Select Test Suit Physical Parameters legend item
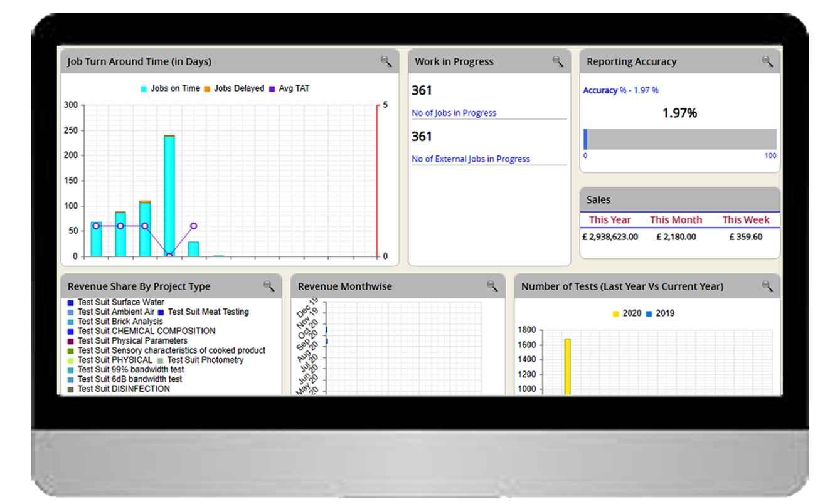The image size is (835, 504). pos(127,341)
